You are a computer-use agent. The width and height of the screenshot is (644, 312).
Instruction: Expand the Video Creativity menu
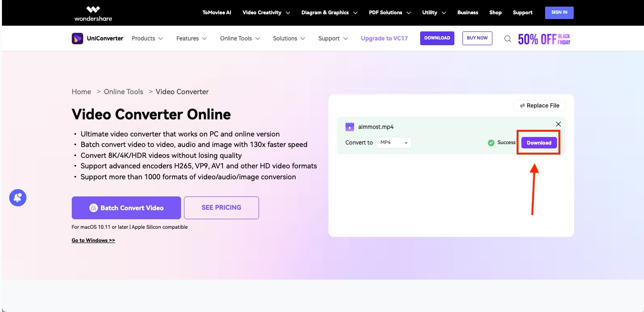262,12
